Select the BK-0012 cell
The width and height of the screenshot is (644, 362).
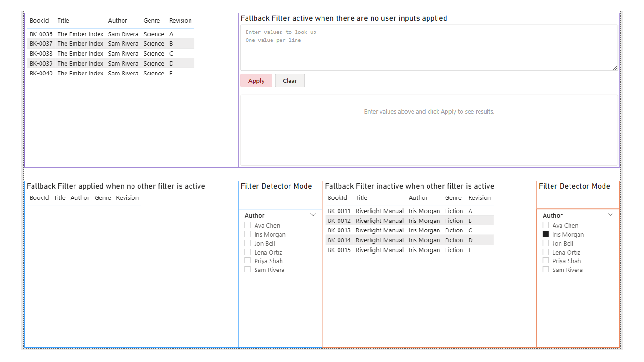[x=339, y=221]
